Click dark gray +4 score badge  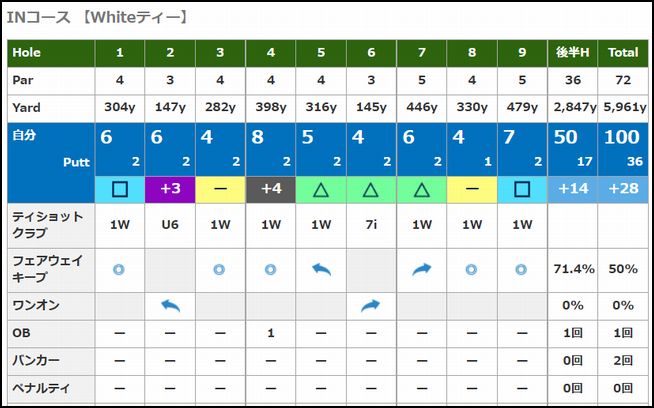click(x=271, y=187)
